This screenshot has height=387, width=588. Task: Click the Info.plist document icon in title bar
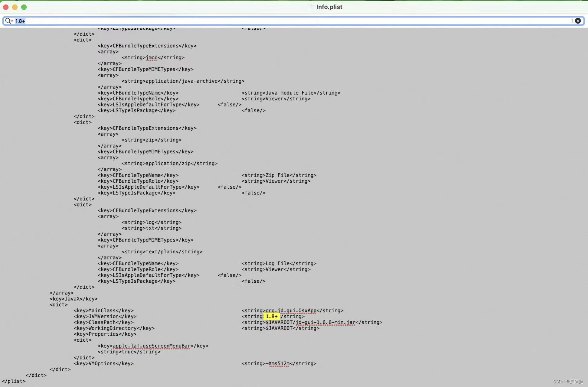(311, 7)
